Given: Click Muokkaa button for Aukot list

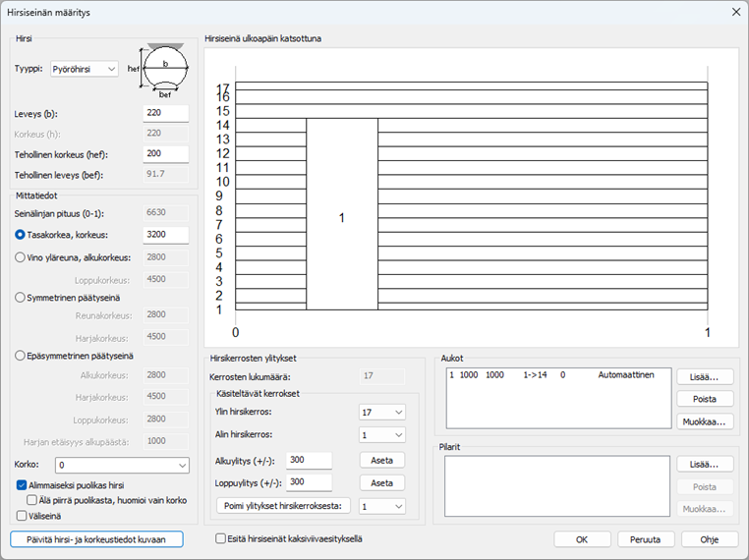Looking at the screenshot, I should pos(705,421).
